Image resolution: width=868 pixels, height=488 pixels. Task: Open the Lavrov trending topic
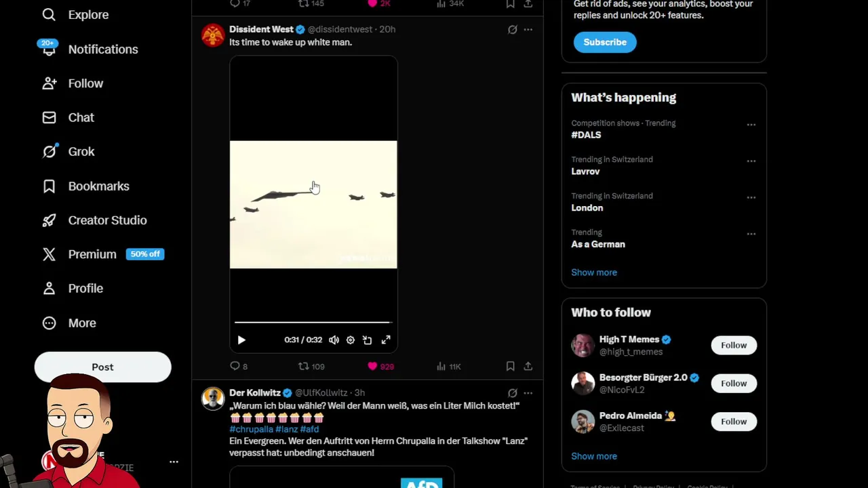pyautogui.click(x=585, y=171)
